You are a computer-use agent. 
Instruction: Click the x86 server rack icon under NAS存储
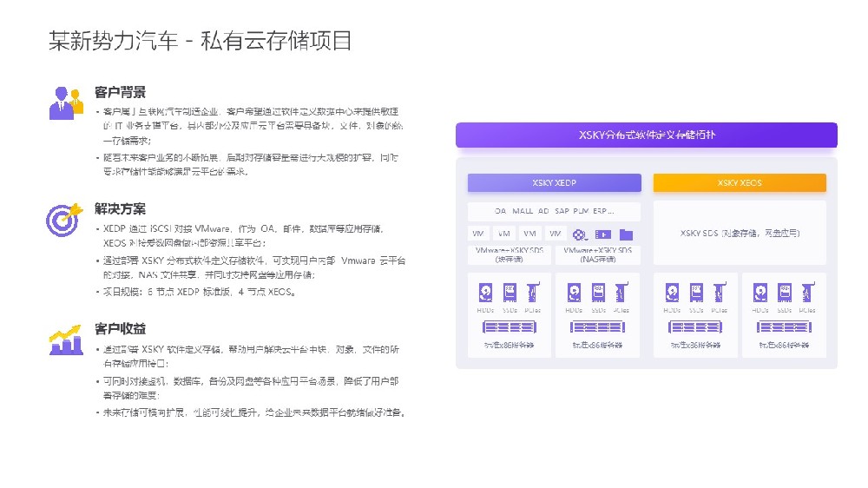[597, 326]
